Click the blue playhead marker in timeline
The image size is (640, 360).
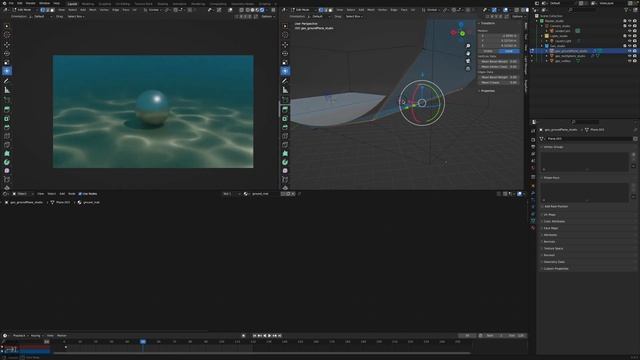point(143,341)
